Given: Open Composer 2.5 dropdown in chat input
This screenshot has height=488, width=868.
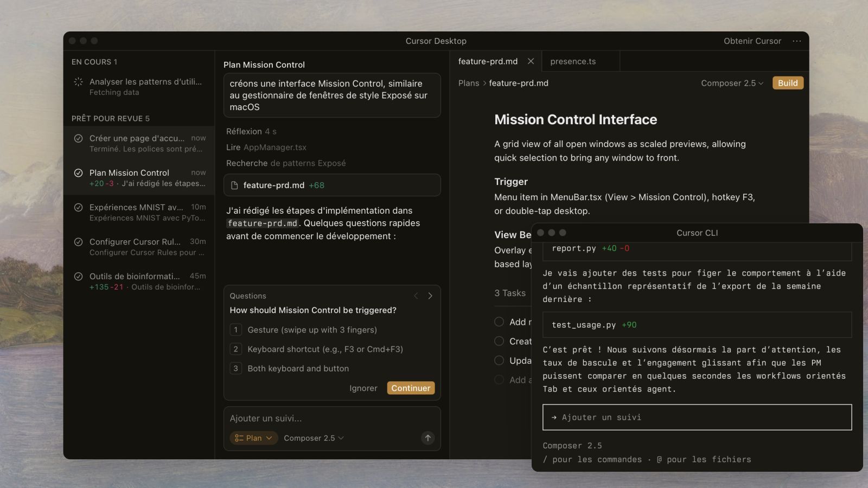Looking at the screenshot, I should (314, 438).
